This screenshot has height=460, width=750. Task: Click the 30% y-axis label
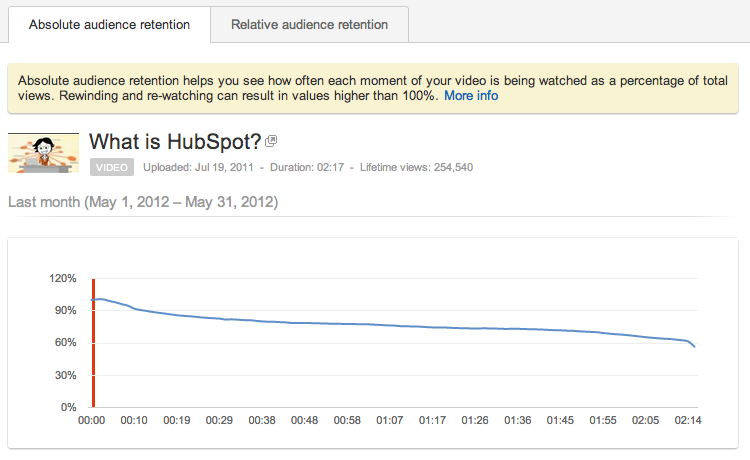pyautogui.click(x=66, y=375)
